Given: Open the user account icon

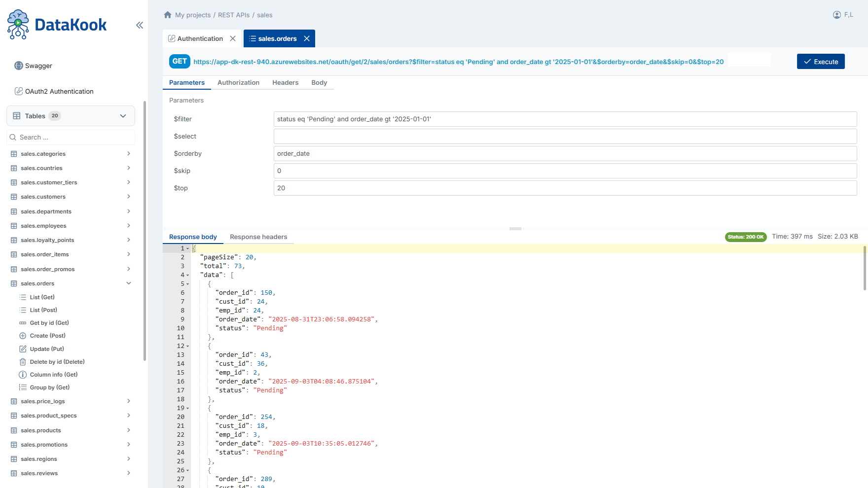Looking at the screenshot, I should coord(837,15).
